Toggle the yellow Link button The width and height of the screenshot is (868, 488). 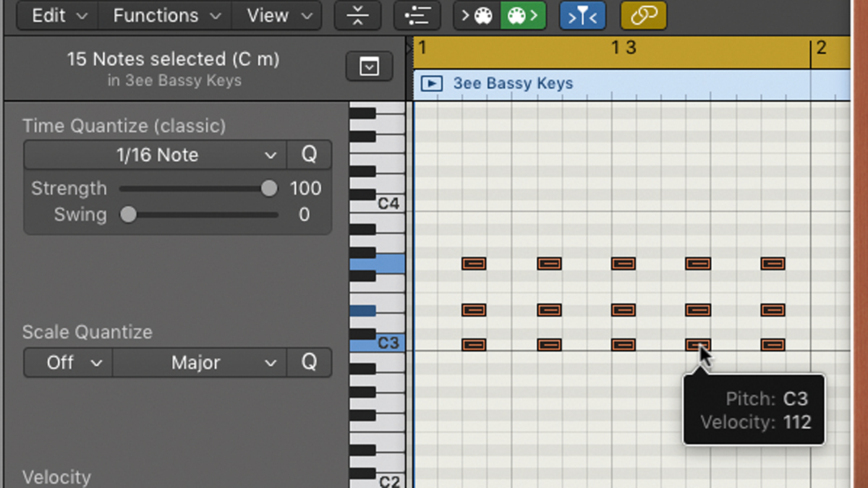click(644, 15)
